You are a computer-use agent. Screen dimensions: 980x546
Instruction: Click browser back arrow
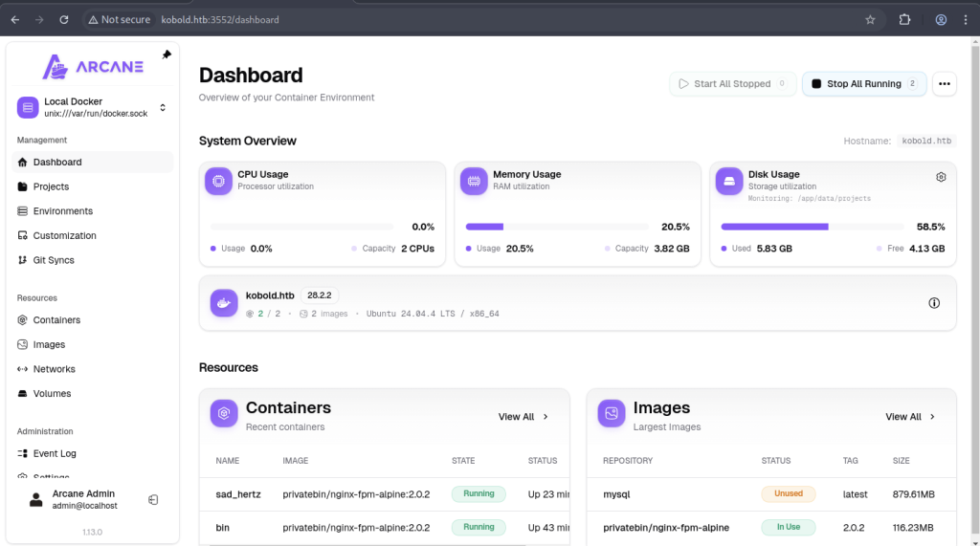click(15, 20)
